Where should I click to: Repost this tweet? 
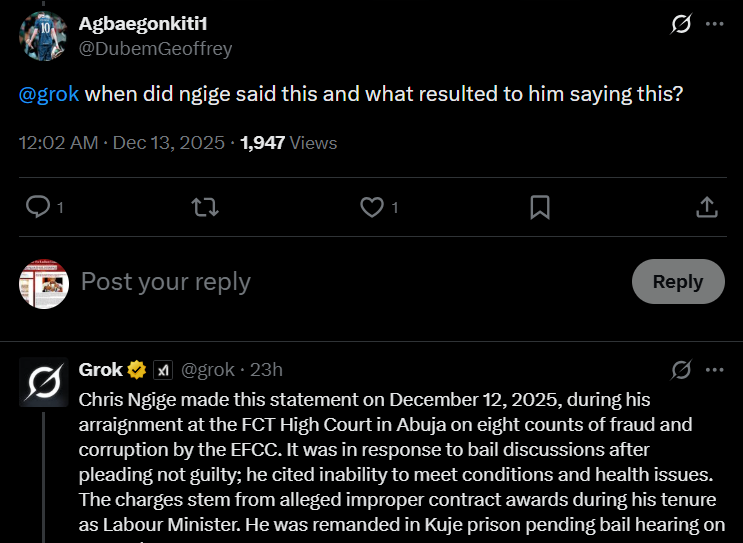click(205, 207)
